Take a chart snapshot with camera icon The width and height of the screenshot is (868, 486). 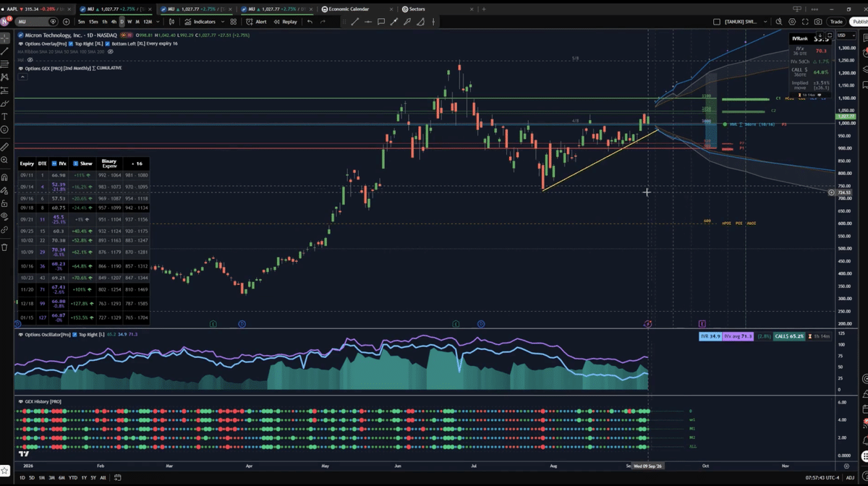click(x=818, y=22)
